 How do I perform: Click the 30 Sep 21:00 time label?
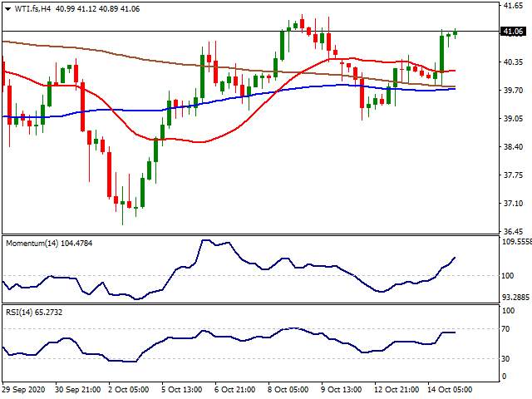pos(77,390)
